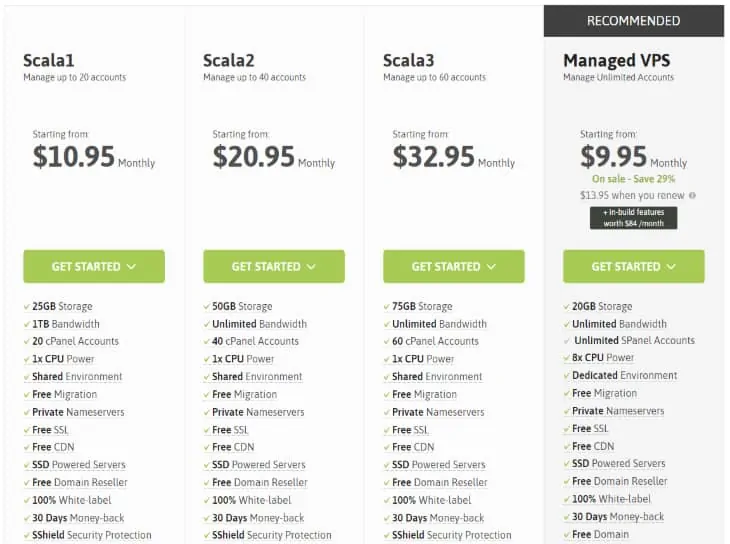
Task: Expand the Scala3 Get Started dropdown arrow
Action: pyautogui.click(x=490, y=267)
